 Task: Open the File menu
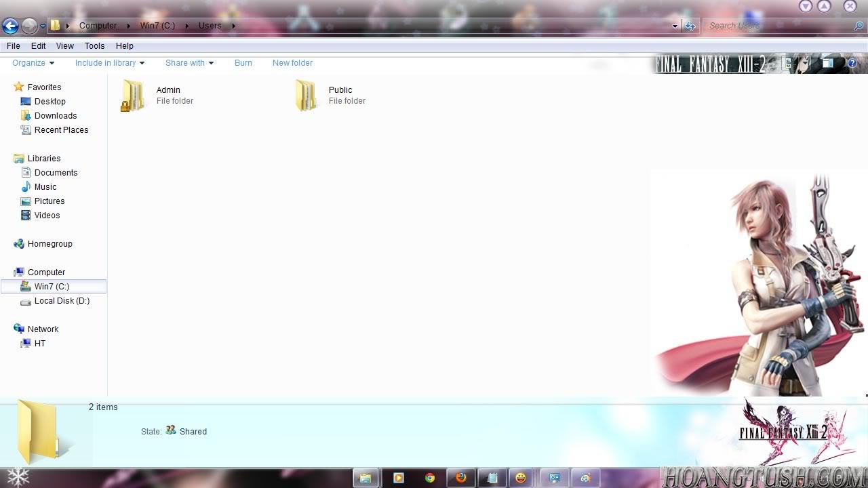(14, 46)
